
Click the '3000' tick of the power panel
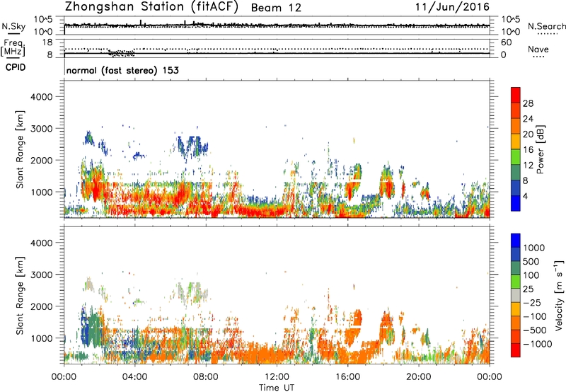point(41,129)
